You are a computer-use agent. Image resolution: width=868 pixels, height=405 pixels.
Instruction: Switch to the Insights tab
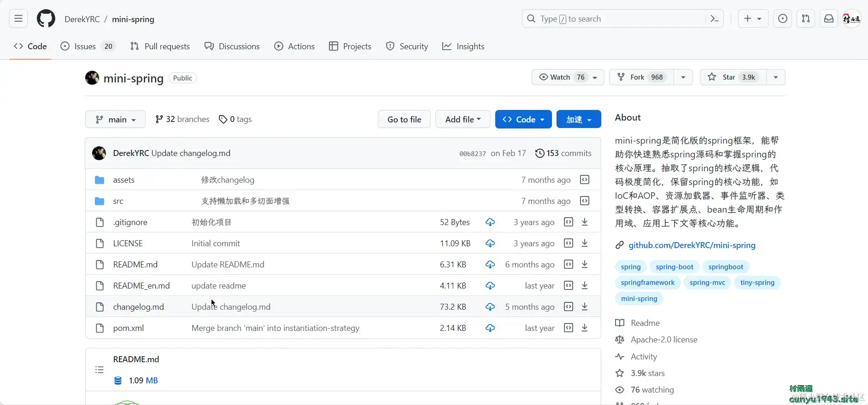coord(463,46)
